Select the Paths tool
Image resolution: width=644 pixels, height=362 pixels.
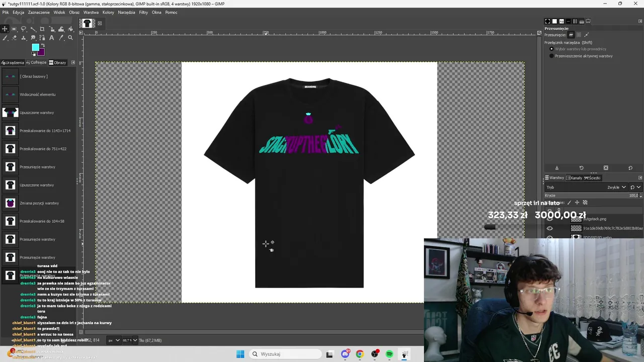click(x=42, y=38)
